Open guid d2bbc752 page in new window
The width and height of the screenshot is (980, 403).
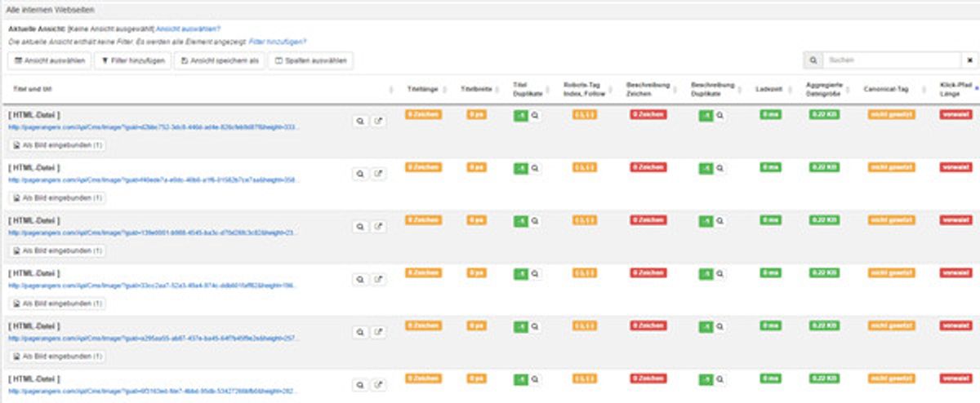point(379,121)
